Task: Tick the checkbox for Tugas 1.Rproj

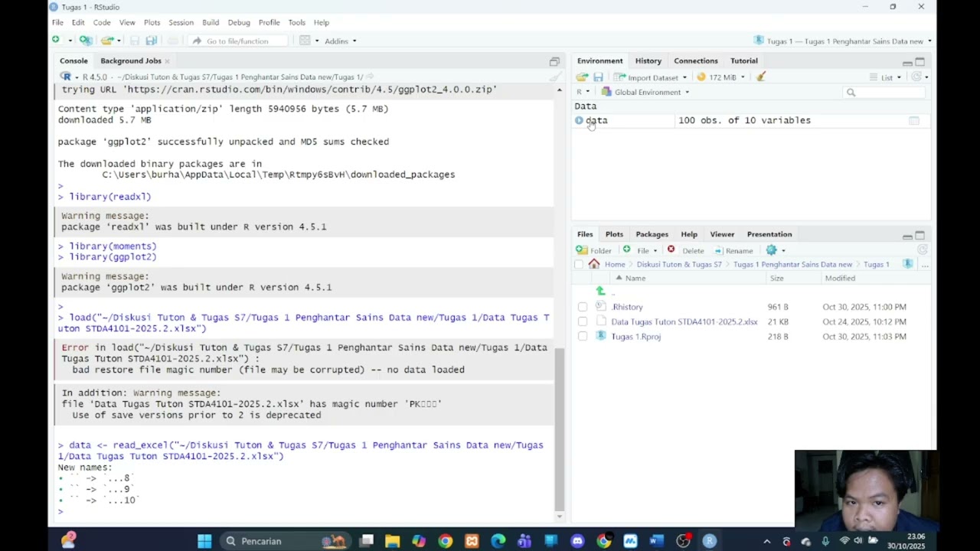Action: click(x=583, y=336)
